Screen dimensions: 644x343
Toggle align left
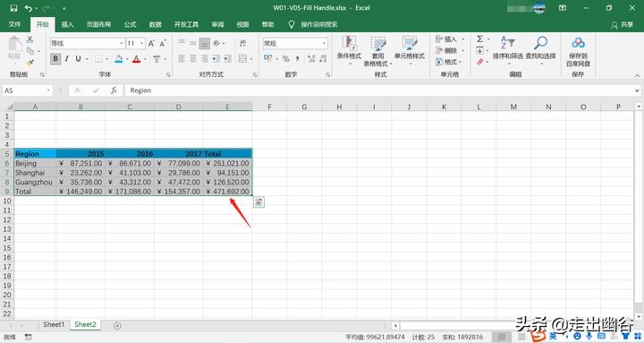coord(182,59)
